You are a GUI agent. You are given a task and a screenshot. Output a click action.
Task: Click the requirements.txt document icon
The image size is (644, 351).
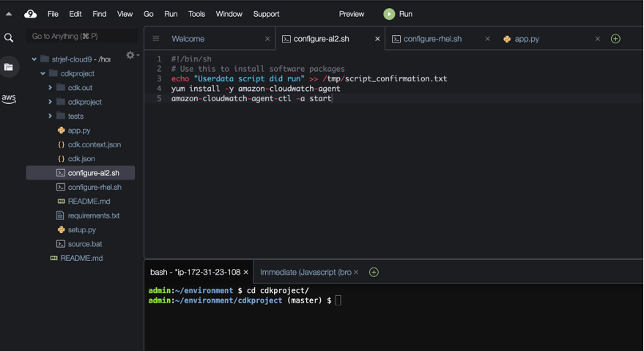click(60, 215)
